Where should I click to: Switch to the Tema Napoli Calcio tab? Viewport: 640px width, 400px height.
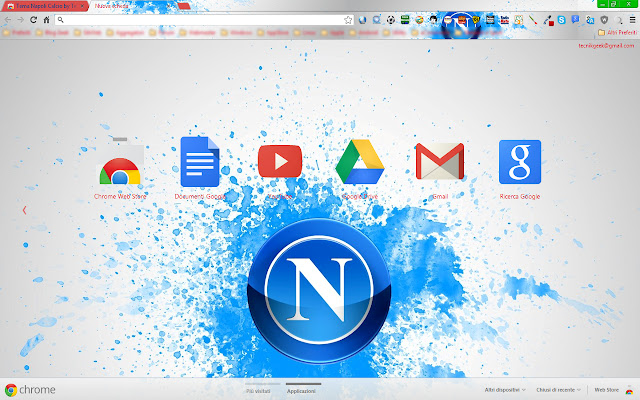pos(43,6)
